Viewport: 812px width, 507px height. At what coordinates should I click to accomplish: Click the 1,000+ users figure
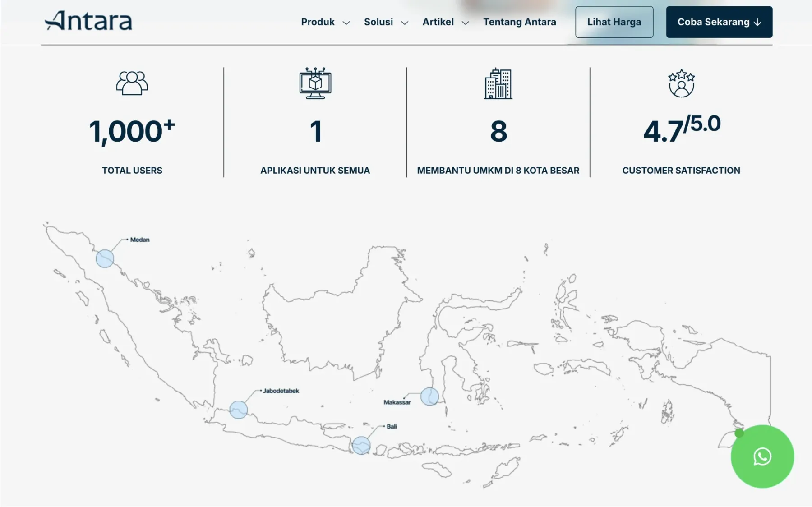click(132, 131)
